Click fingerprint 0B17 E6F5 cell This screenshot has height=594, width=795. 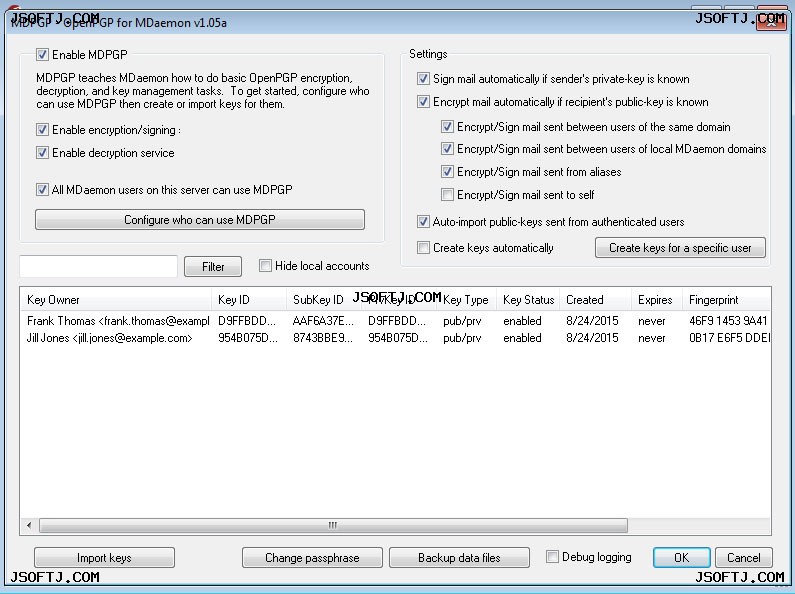click(729, 338)
